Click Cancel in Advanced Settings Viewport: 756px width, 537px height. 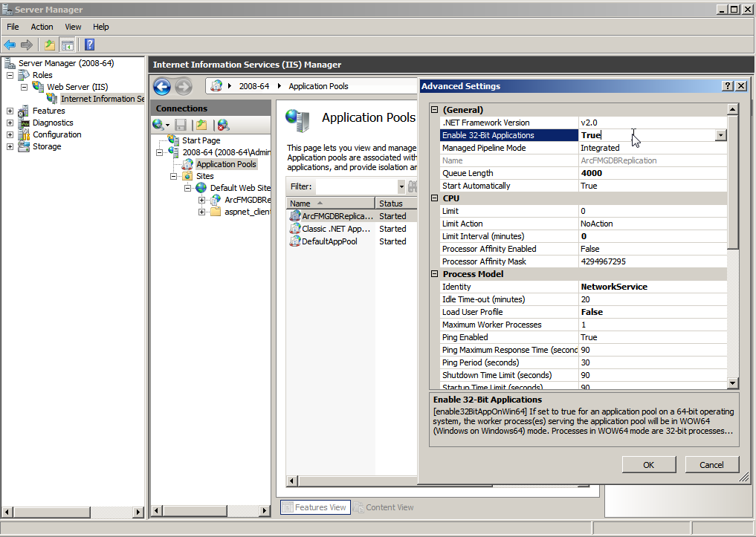711,464
